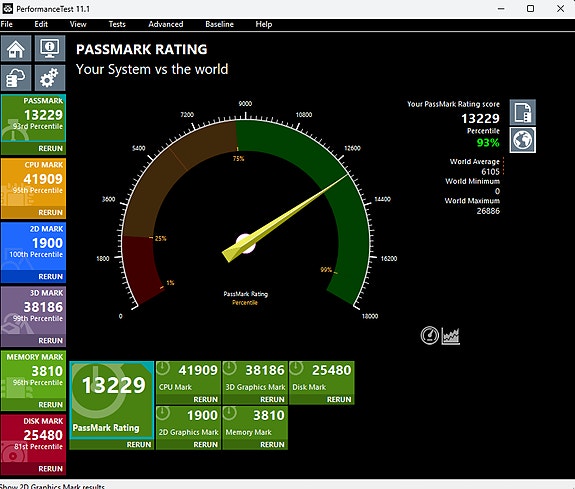Rerun the CPU Mark in the sidebar
The width and height of the screenshot is (575, 489).
tap(50, 212)
